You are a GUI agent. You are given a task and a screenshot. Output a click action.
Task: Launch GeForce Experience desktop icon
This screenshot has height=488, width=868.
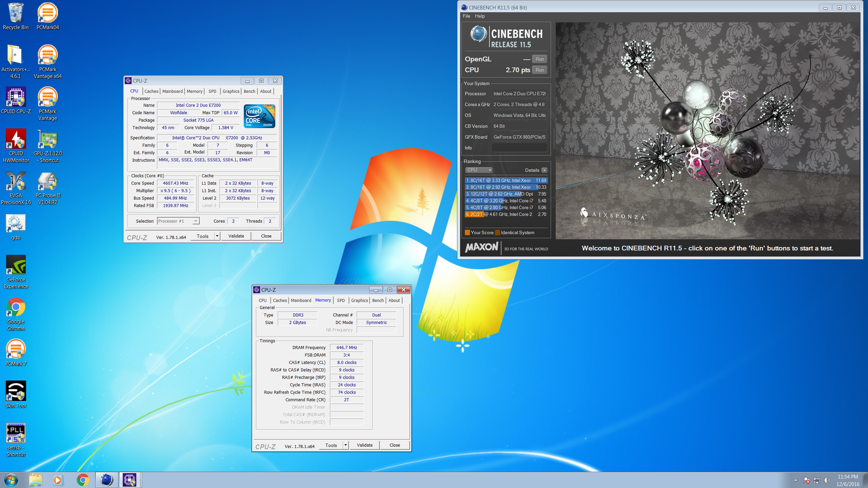pyautogui.click(x=16, y=272)
